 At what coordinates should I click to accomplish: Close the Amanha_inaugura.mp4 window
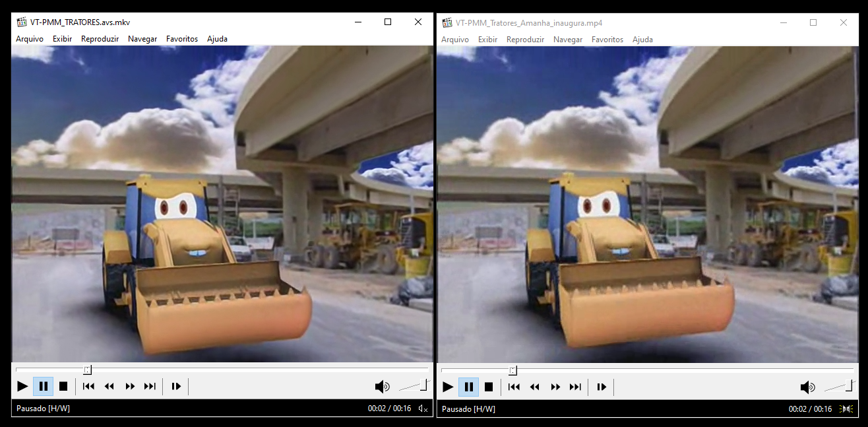click(844, 22)
